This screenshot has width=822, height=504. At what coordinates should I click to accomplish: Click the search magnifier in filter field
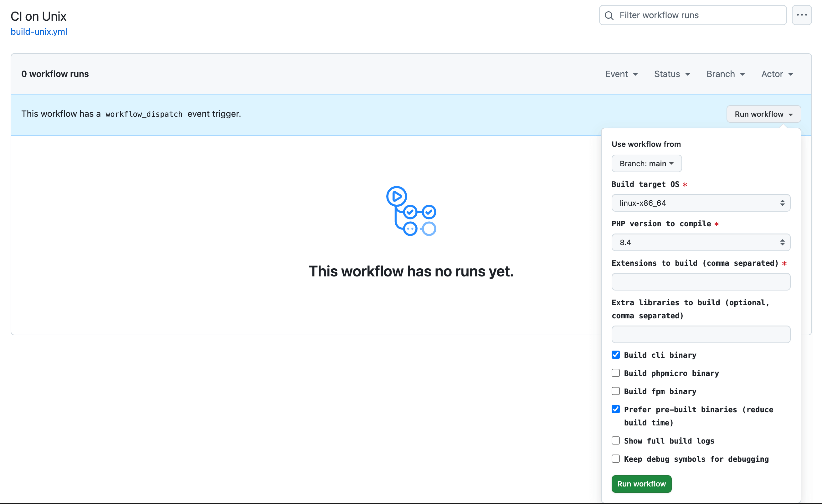click(609, 15)
